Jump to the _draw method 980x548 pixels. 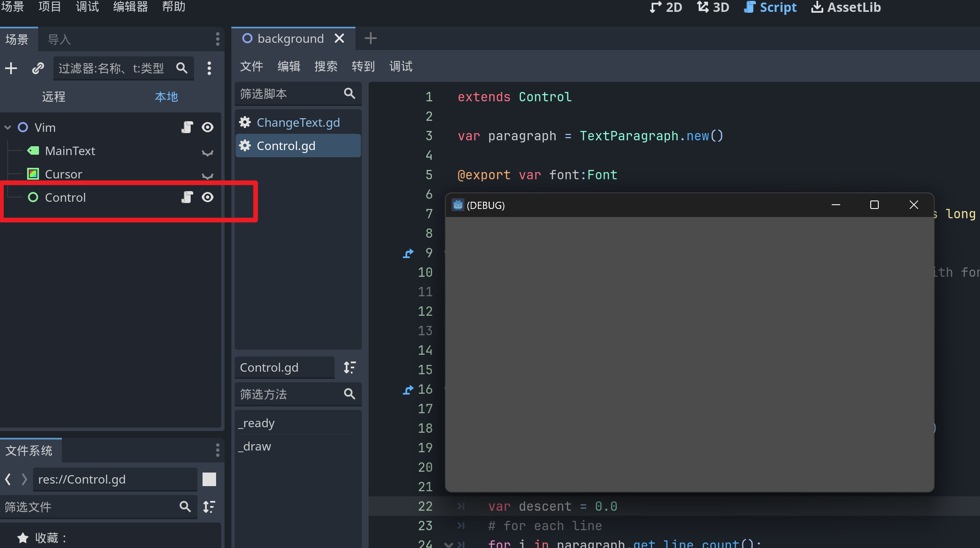(x=255, y=446)
